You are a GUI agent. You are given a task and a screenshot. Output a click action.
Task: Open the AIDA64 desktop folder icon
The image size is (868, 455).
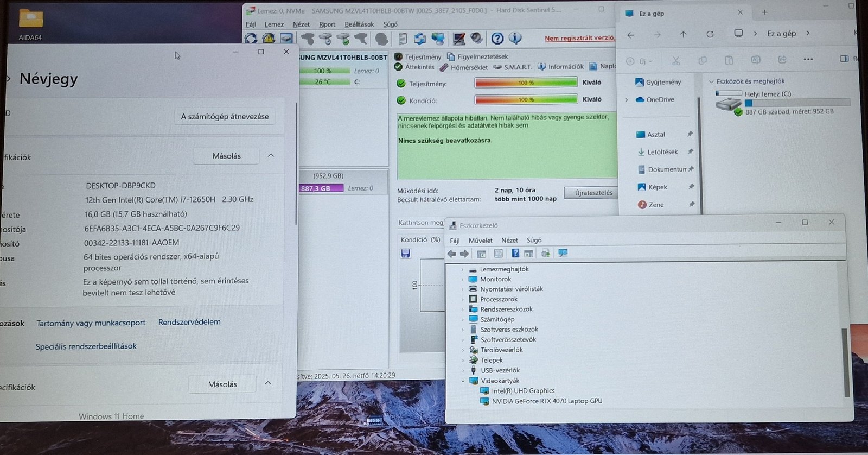click(x=30, y=19)
